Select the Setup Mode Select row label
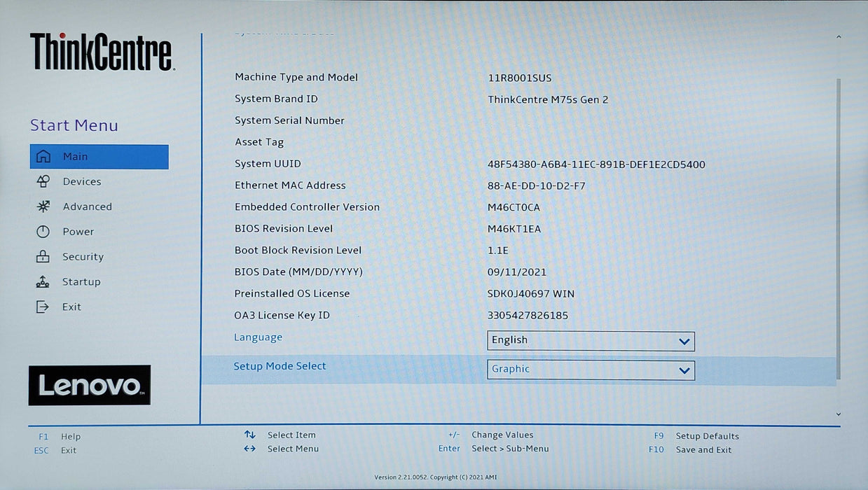Image resolution: width=868 pixels, height=490 pixels. pyautogui.click(x=280, y=366)
